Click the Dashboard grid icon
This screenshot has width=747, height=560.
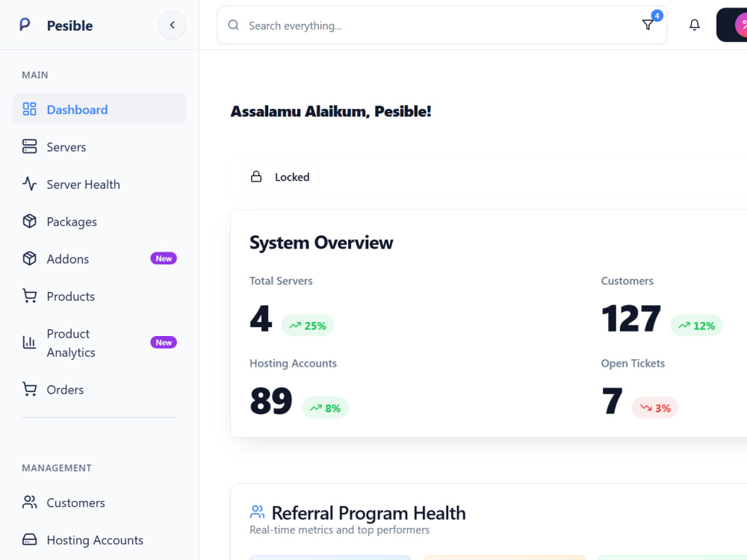pyautogui.click(x=30, y=109)
